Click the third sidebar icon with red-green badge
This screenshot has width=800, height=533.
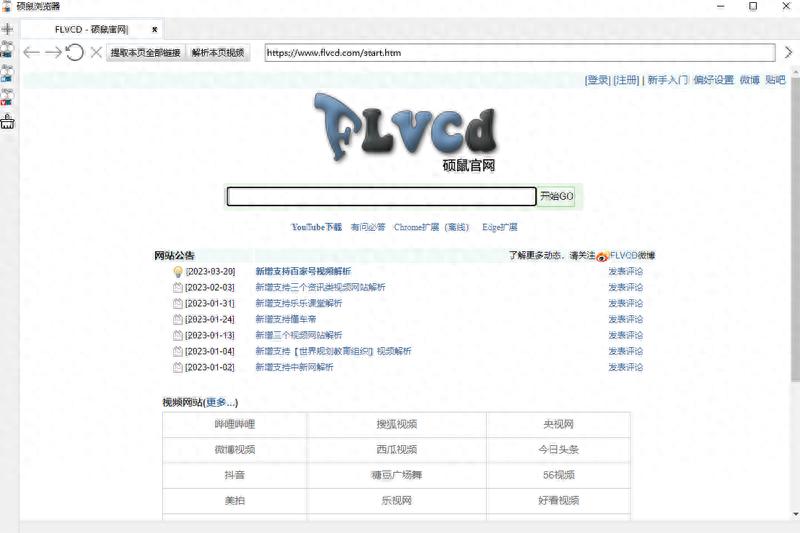(x=7, y=97)
